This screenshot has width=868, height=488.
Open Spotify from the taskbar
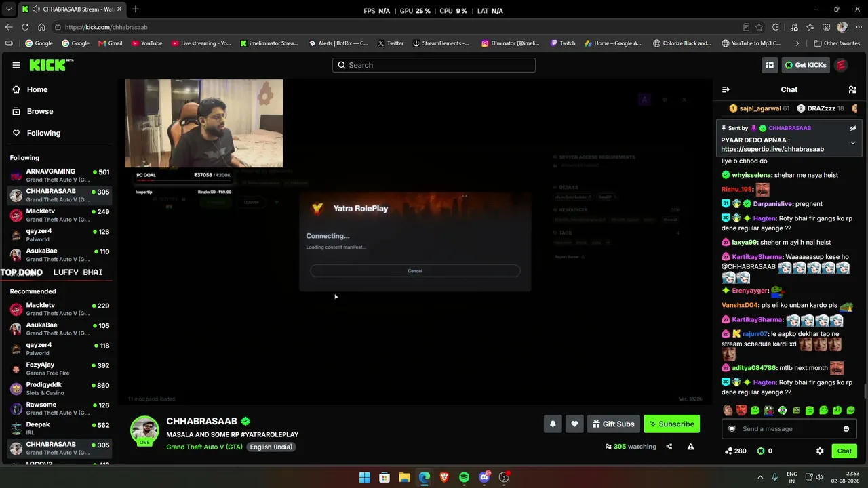tap(464, 477)
